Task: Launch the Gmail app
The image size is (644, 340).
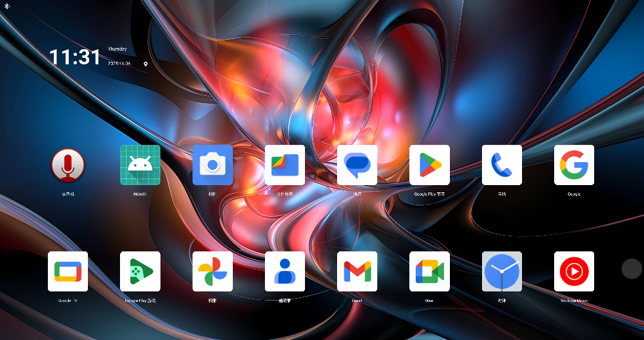Action: pos(357,271)
